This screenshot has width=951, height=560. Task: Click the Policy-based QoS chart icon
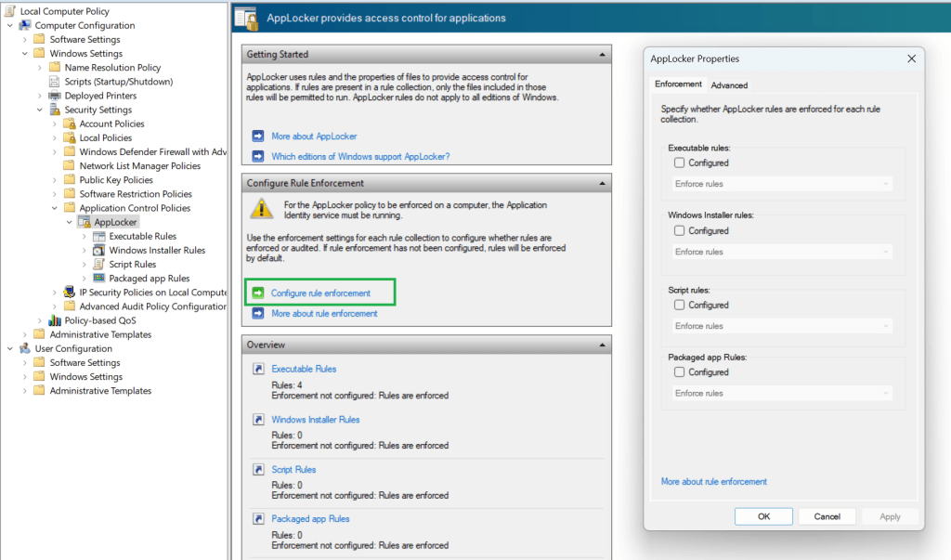(55, 320)
